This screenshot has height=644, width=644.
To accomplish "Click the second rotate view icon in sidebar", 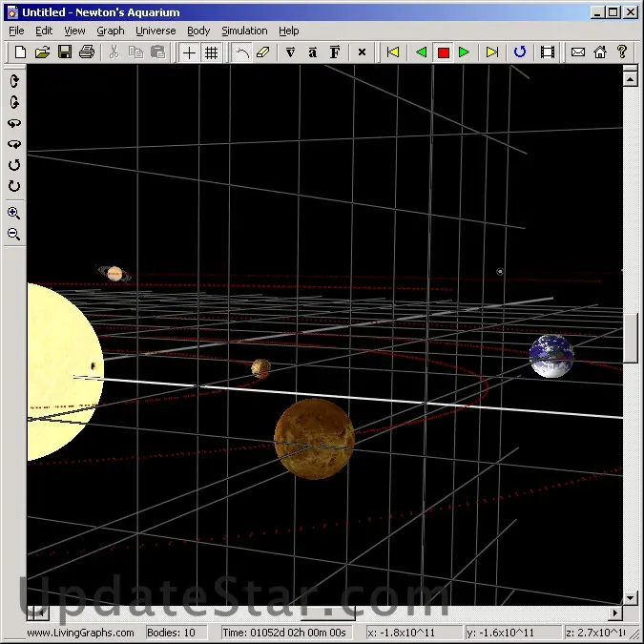I will [x=14, y=102].
